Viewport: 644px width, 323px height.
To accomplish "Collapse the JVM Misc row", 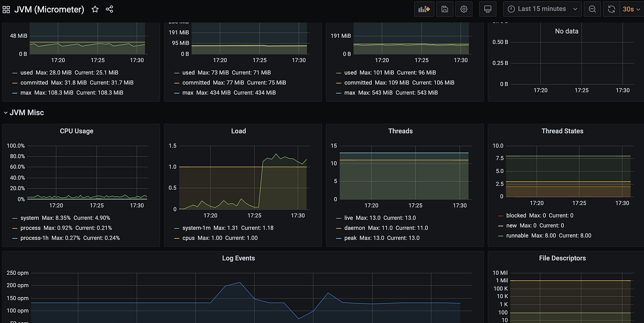I will 23,112.
